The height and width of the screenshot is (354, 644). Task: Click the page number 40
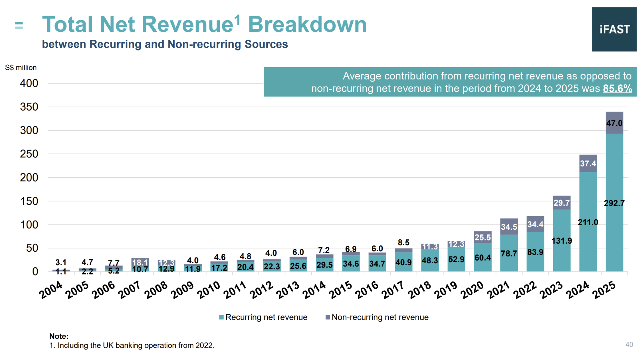pos(629,345)
